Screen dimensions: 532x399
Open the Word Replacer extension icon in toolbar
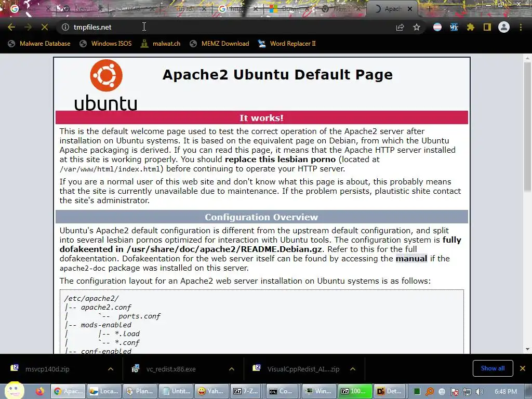454,27
